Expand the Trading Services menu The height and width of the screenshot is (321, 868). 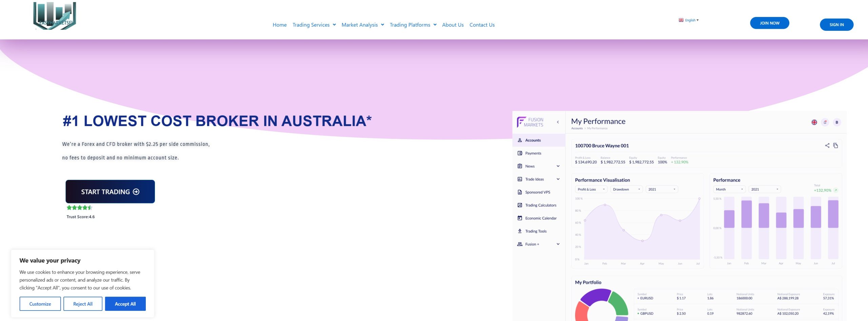[314, 25]
